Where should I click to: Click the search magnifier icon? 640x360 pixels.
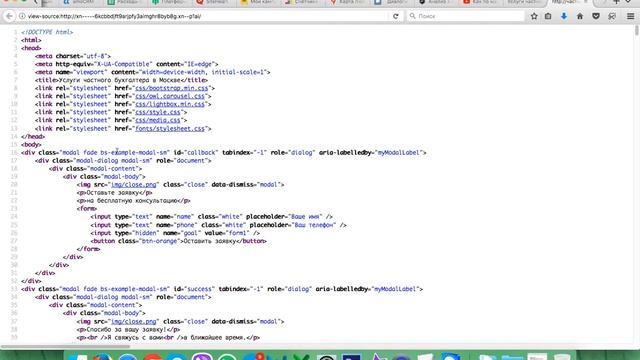tap(412, 16)
